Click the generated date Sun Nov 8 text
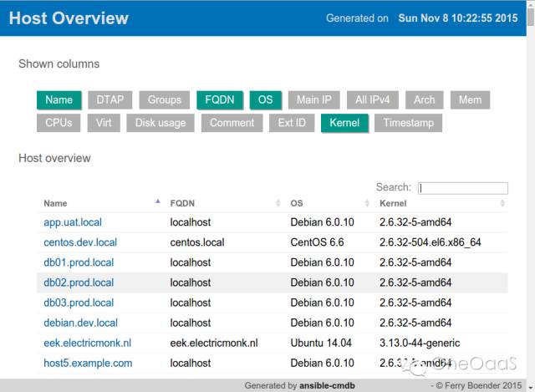Viewport: 535px width, 392px height. [458, 18]
